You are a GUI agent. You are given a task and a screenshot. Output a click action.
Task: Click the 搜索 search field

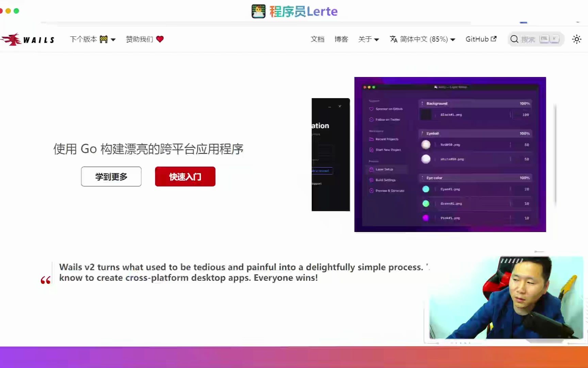point(536,39)
